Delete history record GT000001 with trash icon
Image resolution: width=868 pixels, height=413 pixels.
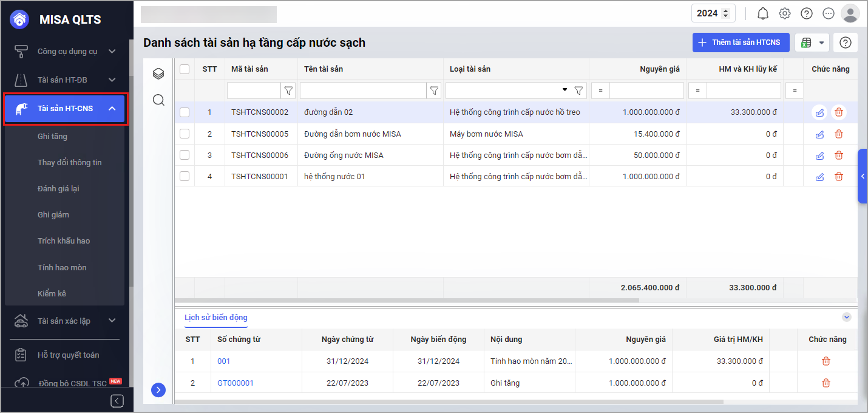[x=826, y=383]
